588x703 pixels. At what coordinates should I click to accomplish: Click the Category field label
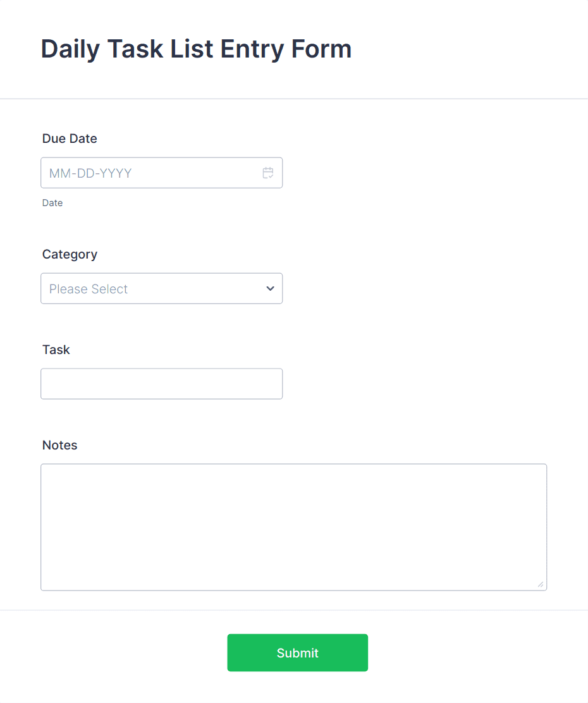70,254
